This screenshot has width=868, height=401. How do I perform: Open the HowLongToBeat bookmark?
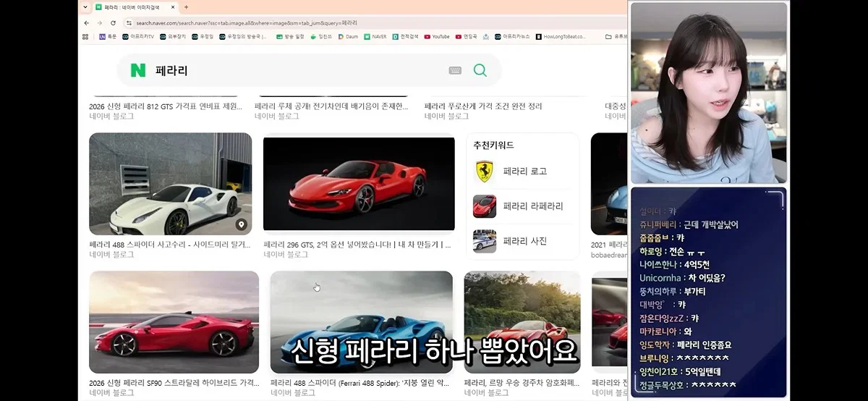[x=560, y=36]
